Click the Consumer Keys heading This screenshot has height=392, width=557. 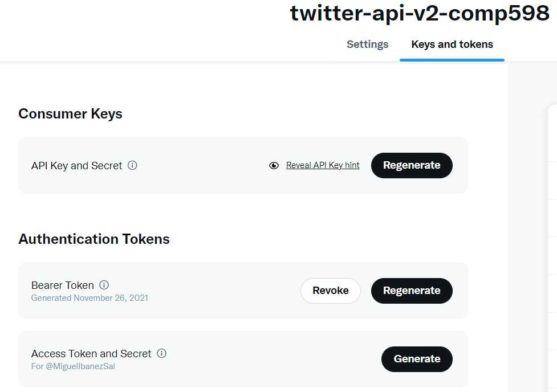point(70,114)
